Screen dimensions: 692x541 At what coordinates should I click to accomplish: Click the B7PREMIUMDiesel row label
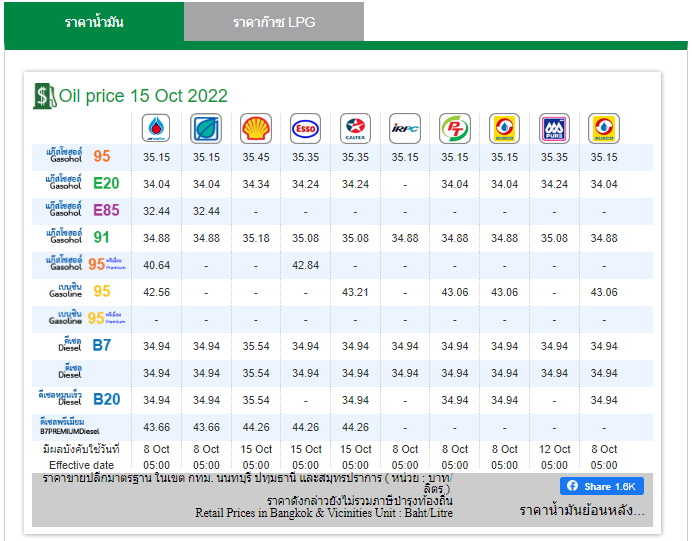pos(70,426)
